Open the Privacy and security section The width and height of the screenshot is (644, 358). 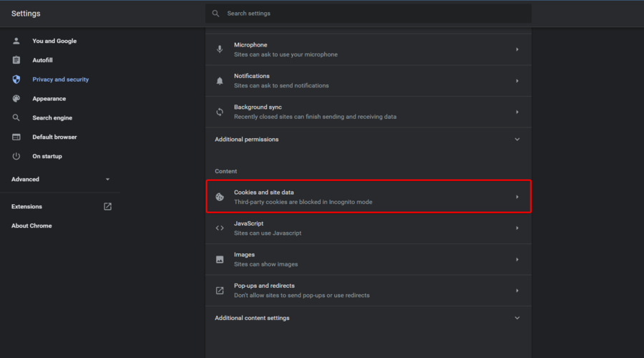tap(60, 79)
